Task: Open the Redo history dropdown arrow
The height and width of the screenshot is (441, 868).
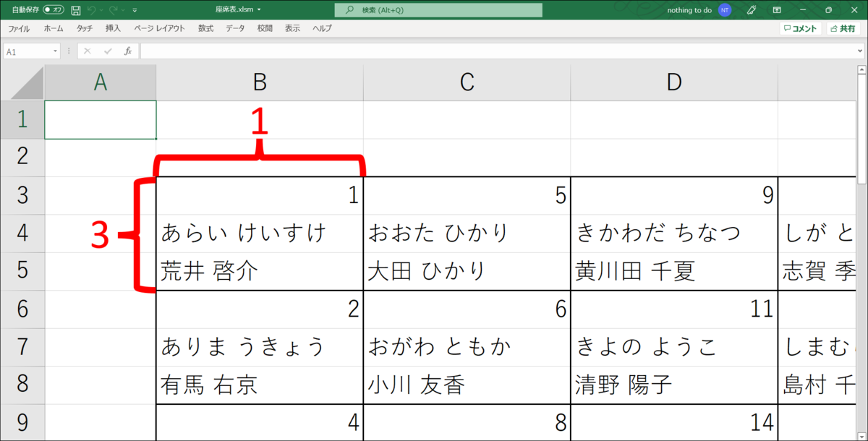Action: tap(123, 10)
